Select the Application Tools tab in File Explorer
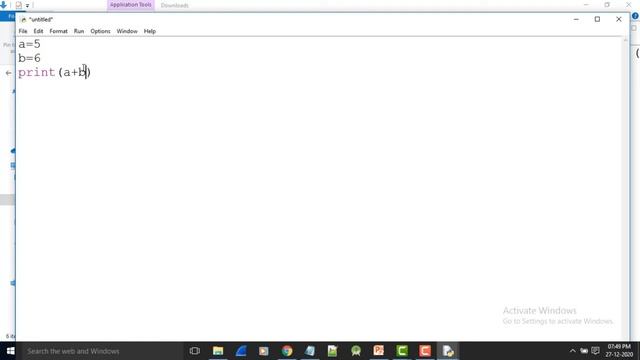Screen dimensions: 640x360 [131, 5]
